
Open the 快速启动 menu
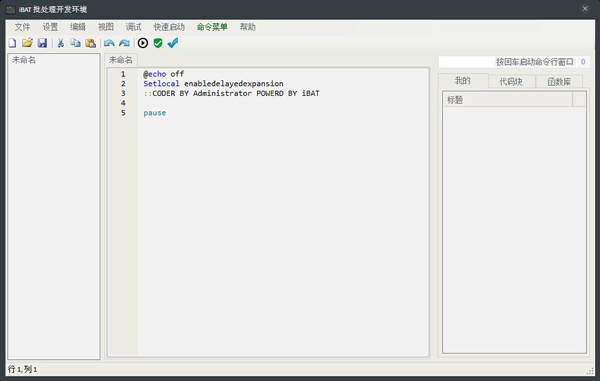point(169,27)
